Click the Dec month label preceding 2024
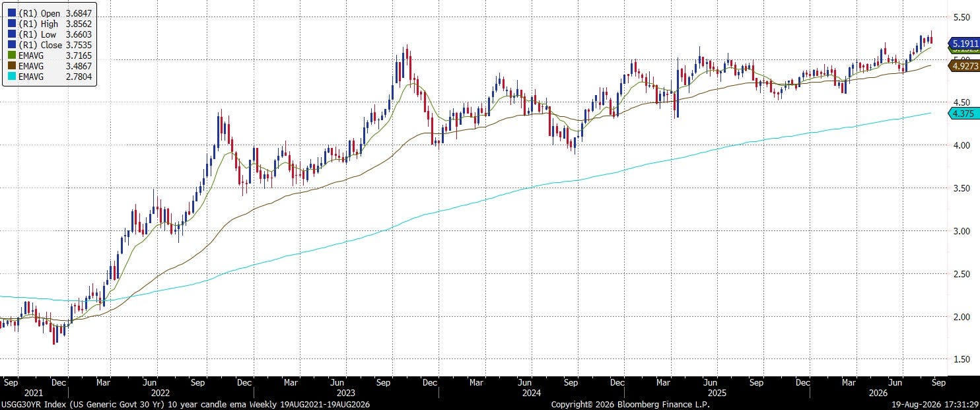The image size is (980, 410). point(431,382)
